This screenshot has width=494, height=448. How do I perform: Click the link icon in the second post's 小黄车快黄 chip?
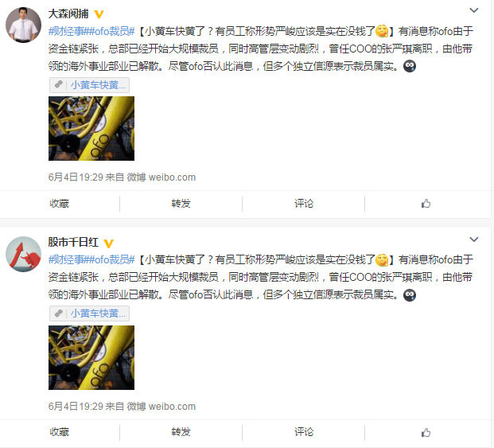click(x=59, y=314)
